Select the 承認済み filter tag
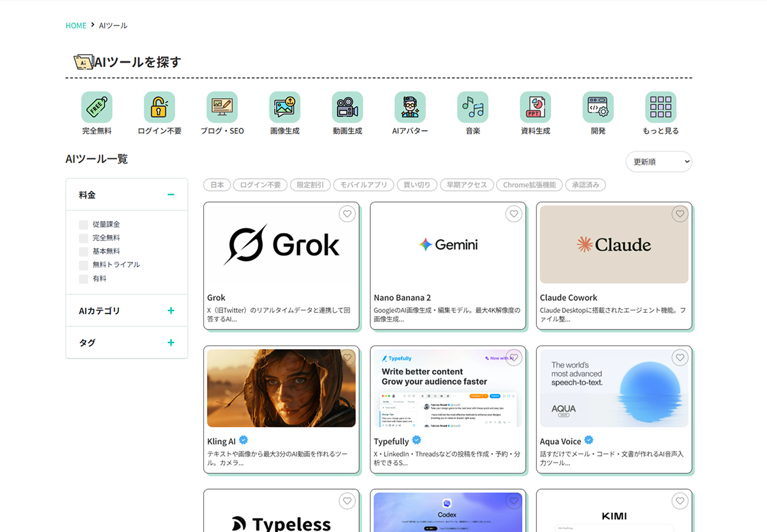 (x=586, y=185)
